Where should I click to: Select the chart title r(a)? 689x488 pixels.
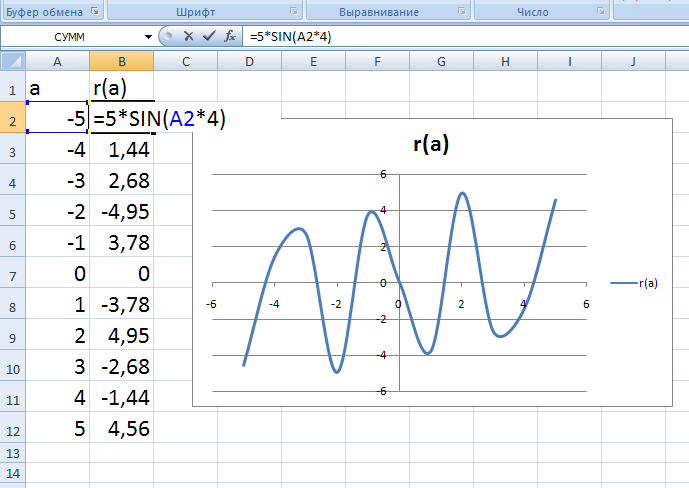(431, 144)
